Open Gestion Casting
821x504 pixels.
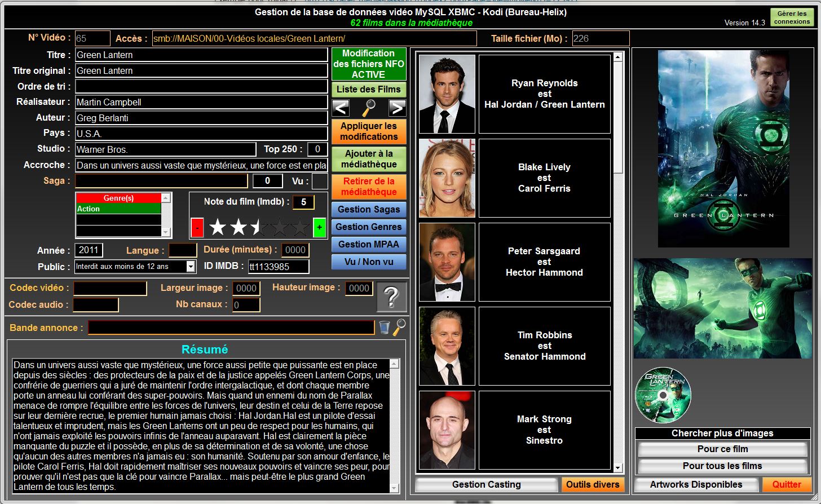486,484
